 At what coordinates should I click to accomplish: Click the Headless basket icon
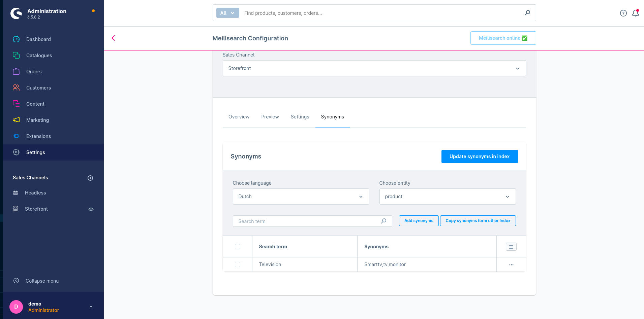[16, 193]
